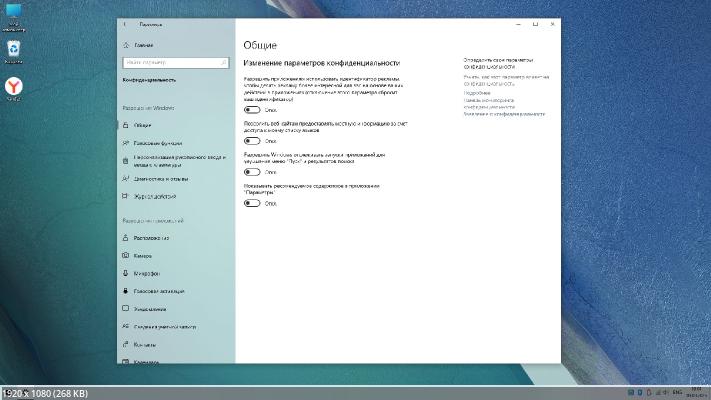This screenshot has width=711, height=400.
Task: Go to Главная (Home) in Settings sidebar
Action: [143, 45]
